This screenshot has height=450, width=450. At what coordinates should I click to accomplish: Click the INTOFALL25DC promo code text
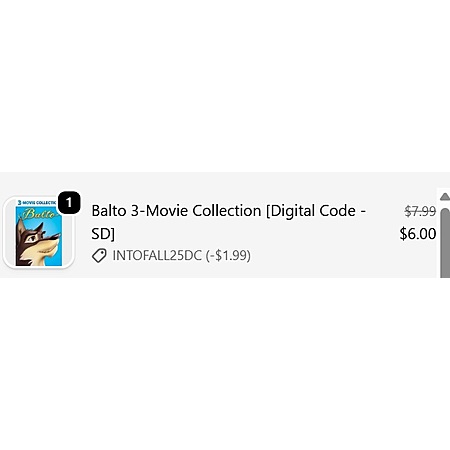coord(157,256)
